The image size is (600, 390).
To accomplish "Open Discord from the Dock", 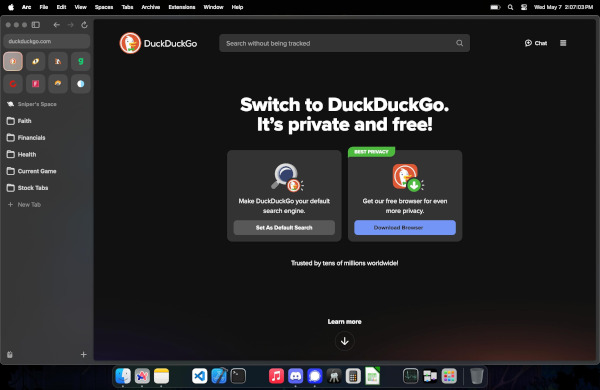I will pos(295,376).
